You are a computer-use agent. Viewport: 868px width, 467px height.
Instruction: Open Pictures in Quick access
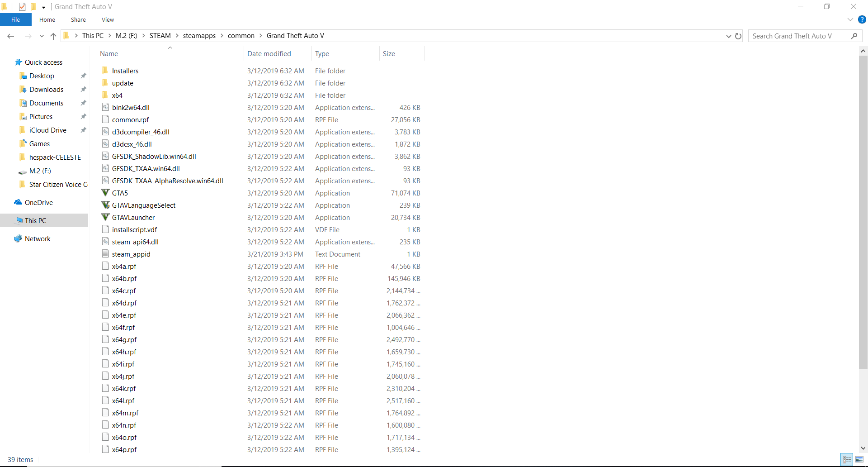coord(41,116)
